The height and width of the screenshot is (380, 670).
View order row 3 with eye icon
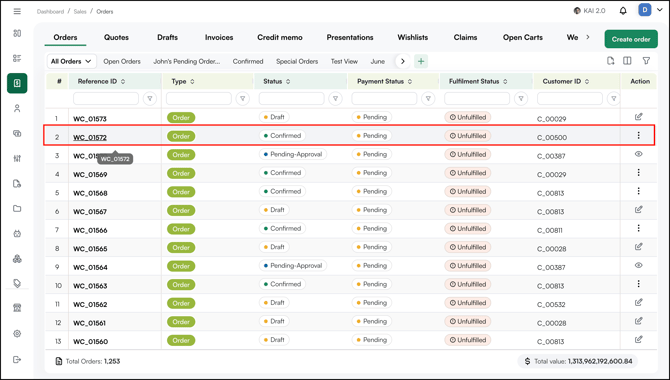[638, 154]
